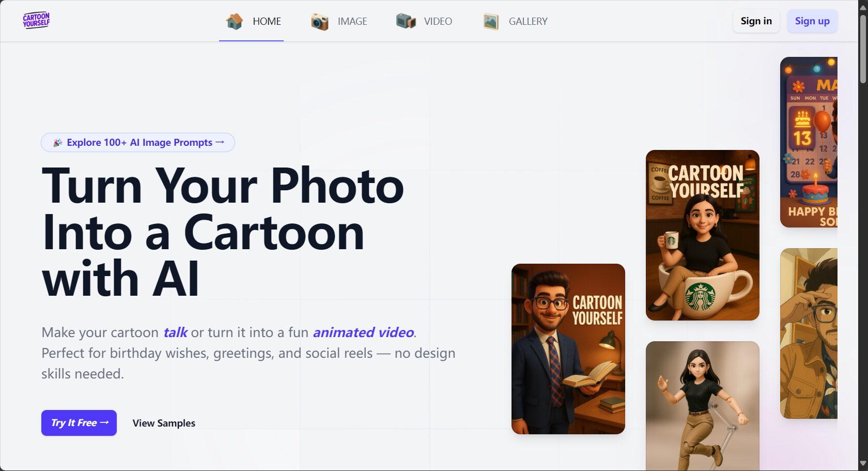Open jumping action figure girl thumbnail

(703, 406)
